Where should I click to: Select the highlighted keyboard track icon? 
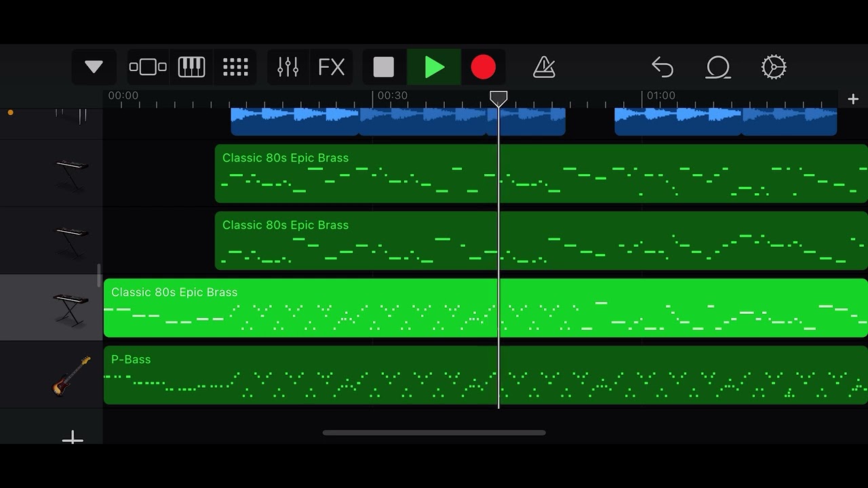pos(71,308)
